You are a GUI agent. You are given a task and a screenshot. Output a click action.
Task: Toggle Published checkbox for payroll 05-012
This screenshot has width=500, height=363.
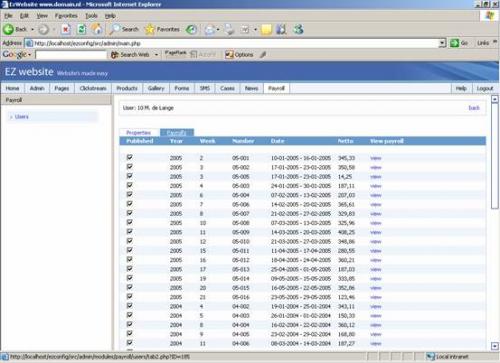[130, 259]
